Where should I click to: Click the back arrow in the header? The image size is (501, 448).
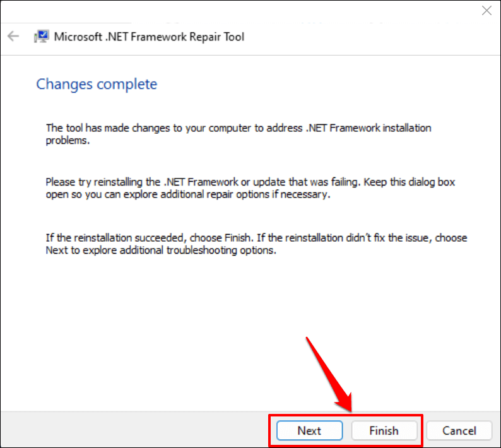(x=13, y=37)
